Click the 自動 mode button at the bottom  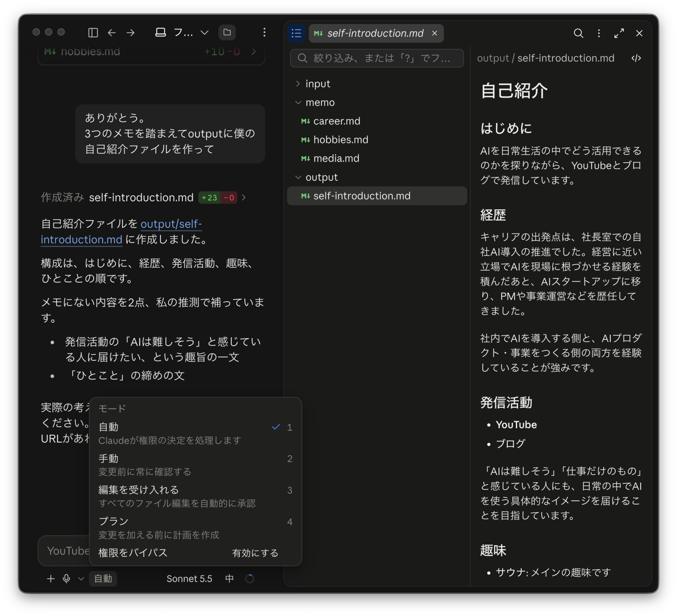point(103,579)
